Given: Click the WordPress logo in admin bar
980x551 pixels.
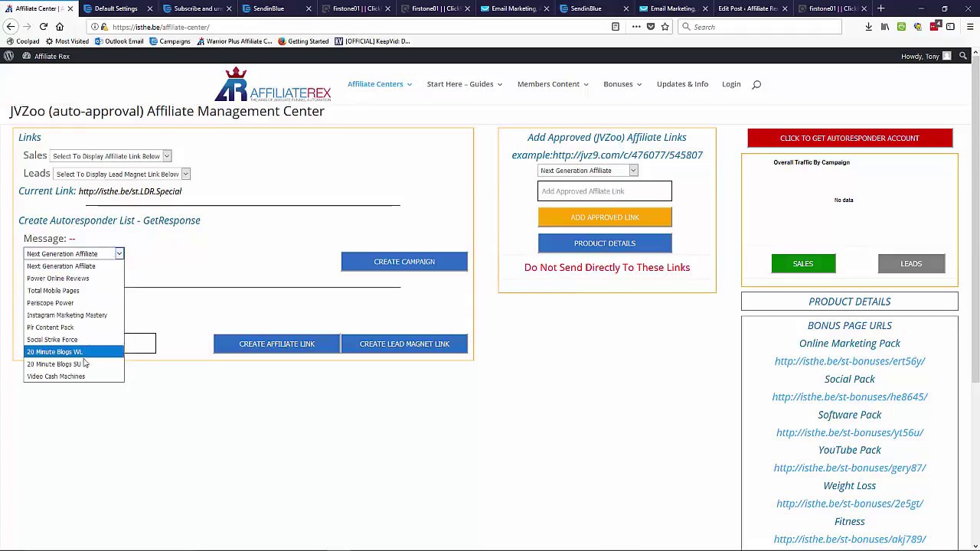Looking at the screenshot, I should tap(8, 56).
